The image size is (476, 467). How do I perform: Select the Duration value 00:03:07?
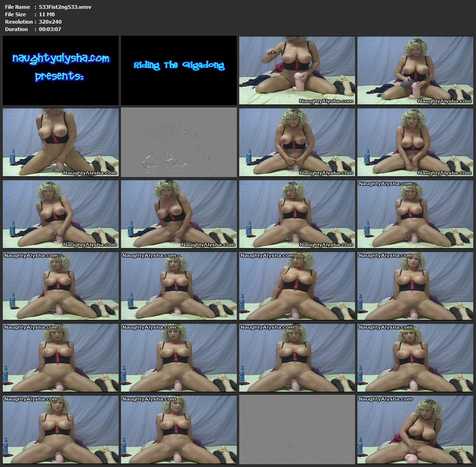click(x=50, y=29)
